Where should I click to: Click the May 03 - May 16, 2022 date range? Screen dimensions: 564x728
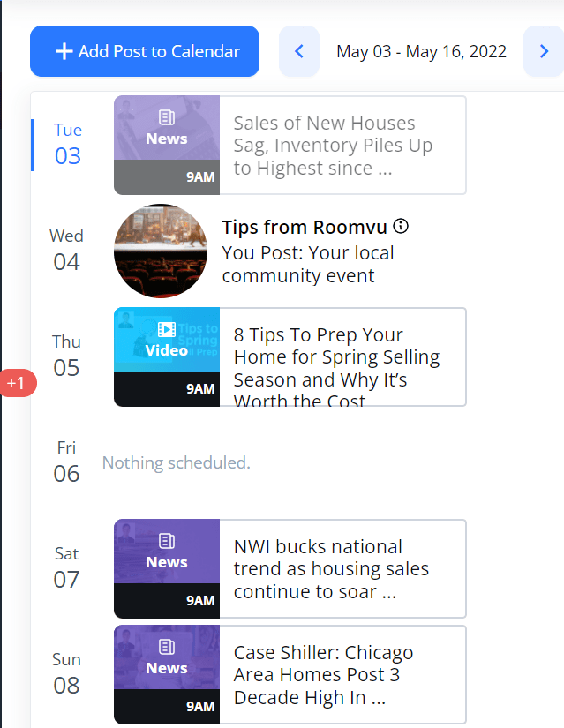pos(421,51)
